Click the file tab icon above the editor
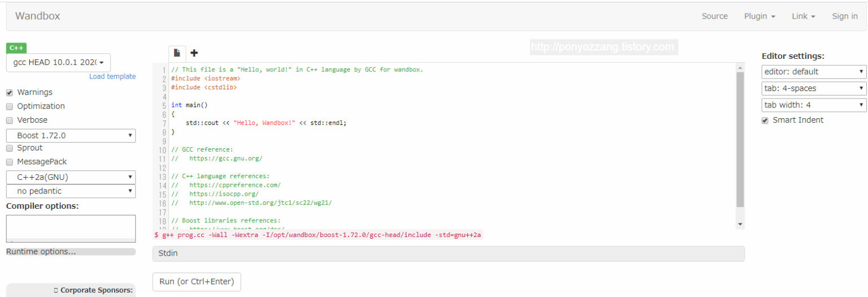 177,53
